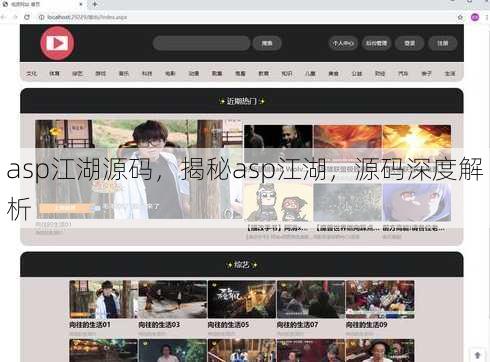Open the 向往的生活03 title link
This screenshot has height=362, width=490.
[159, 325]
